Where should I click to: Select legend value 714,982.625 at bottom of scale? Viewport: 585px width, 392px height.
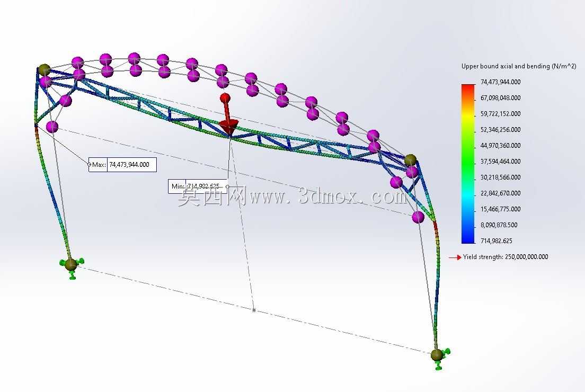coord(496,241)
